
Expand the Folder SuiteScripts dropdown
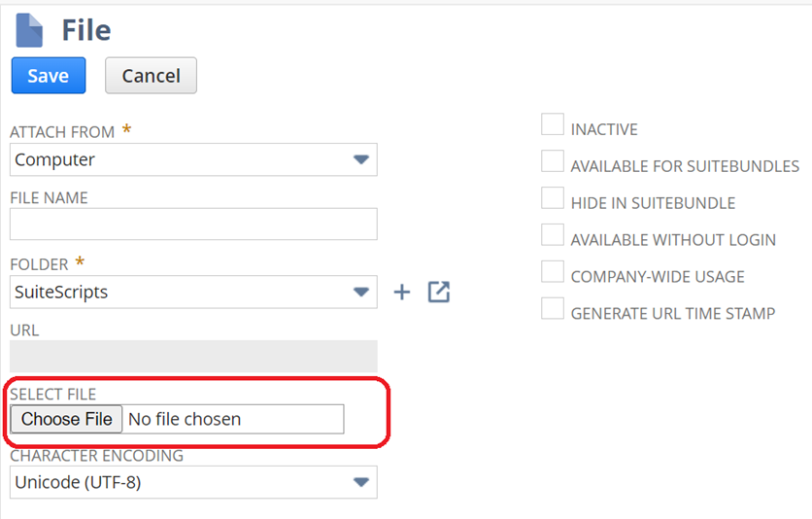(360, 292)
